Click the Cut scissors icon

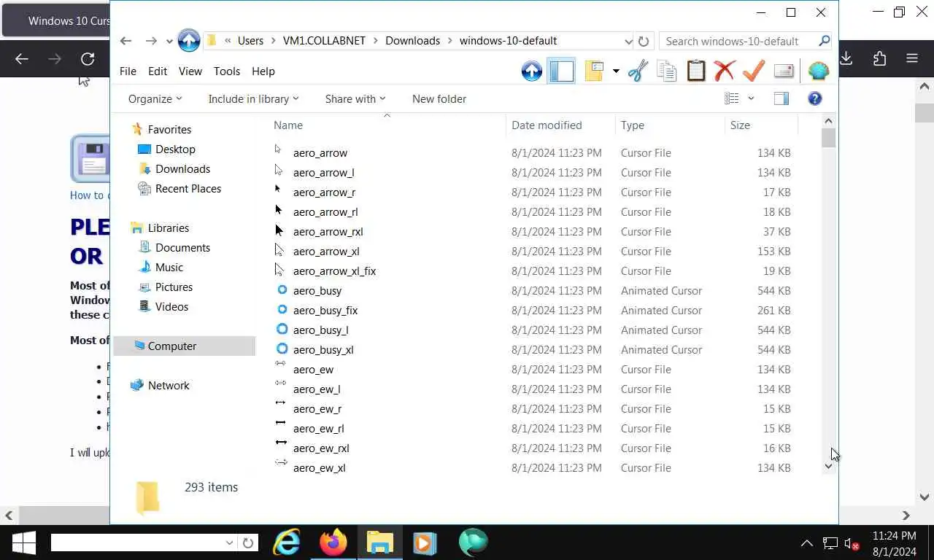click(x=638, y=71)
